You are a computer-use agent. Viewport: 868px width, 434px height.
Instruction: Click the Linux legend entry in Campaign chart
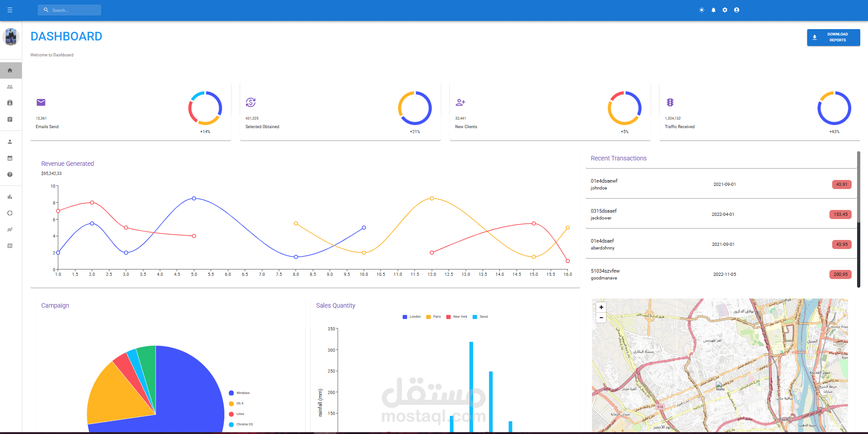click(x=237, y=414)
